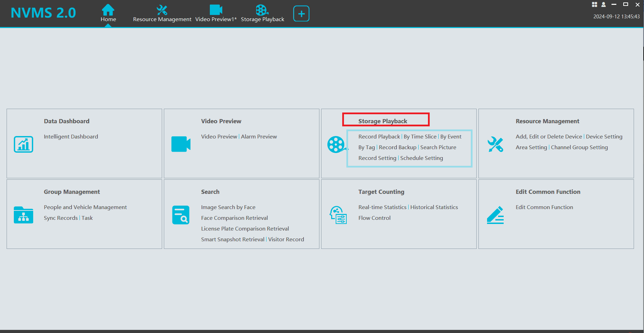The image size is (644, 333).
Task: Click the date and time display
Action: pyautogui.click(x=616, y=16)
